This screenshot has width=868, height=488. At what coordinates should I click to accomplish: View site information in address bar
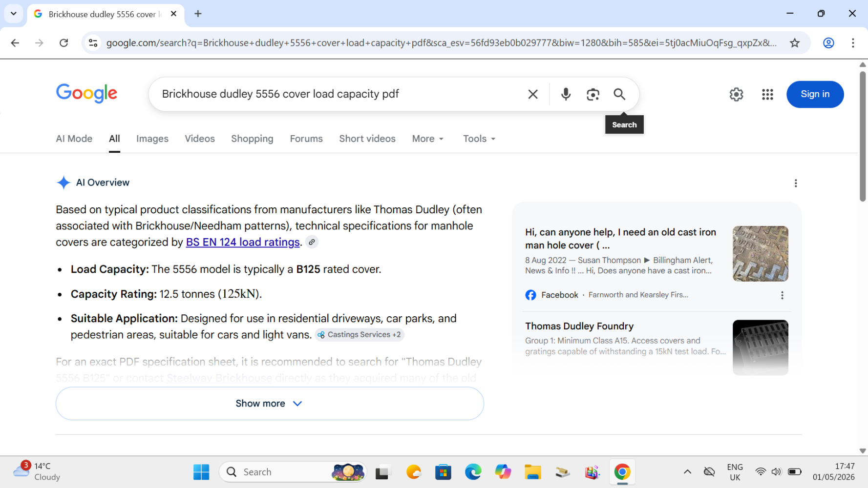[x=93, y=43]
